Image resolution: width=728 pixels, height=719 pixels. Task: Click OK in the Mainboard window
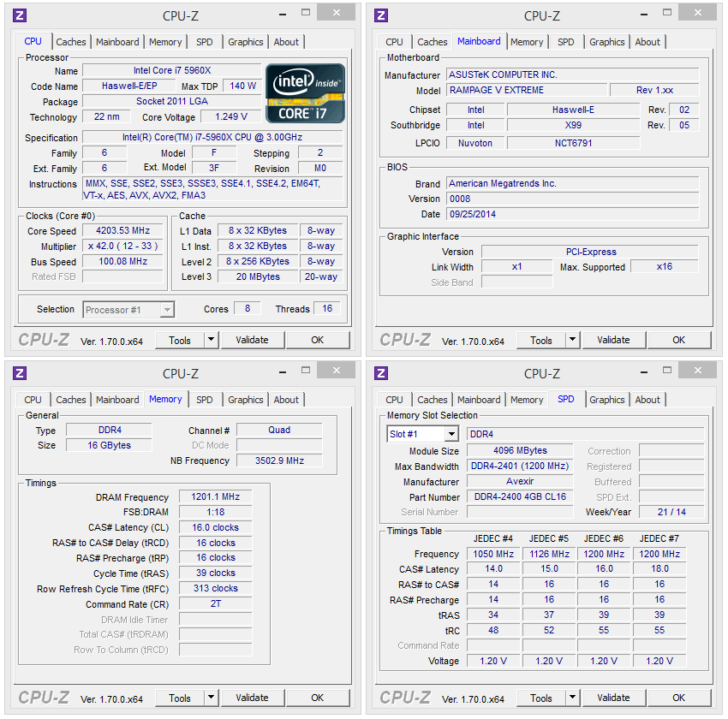coord(679,340)
